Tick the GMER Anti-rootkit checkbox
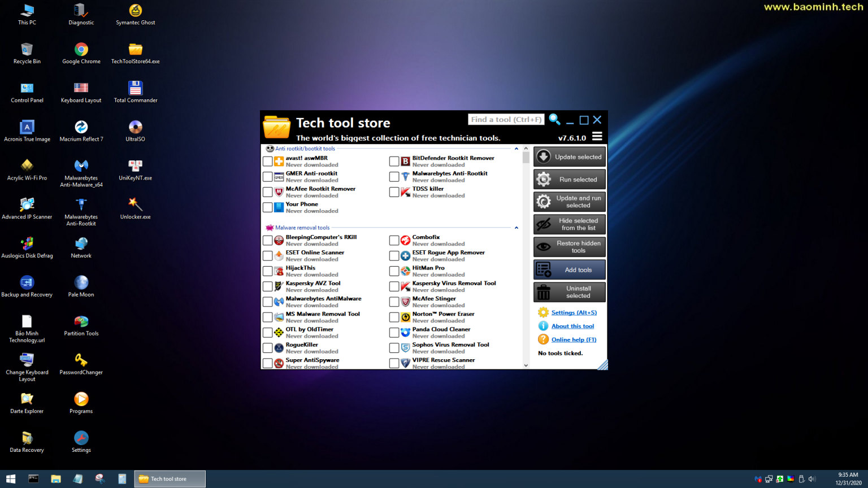The width and height of the screenshot is (868, 488). [x=268, y=177]
